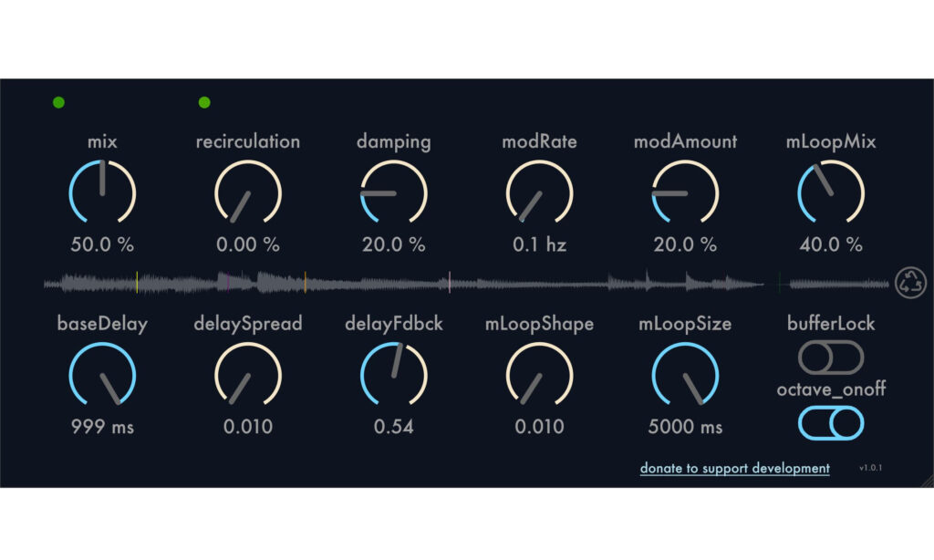Click the green indicator above mix
The width and height of the screenshot is (934, 560).
coord(58,102)
